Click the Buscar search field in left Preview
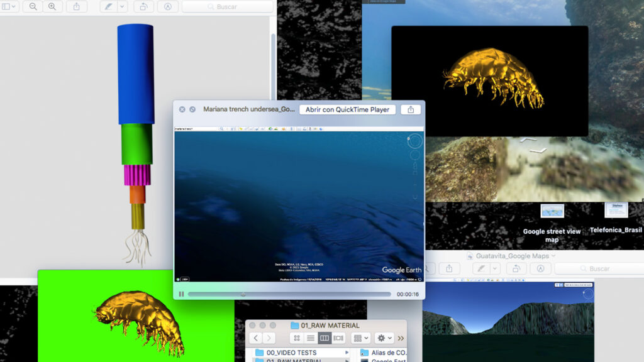This screenshot has height=362, width=644. pos(228,6)
